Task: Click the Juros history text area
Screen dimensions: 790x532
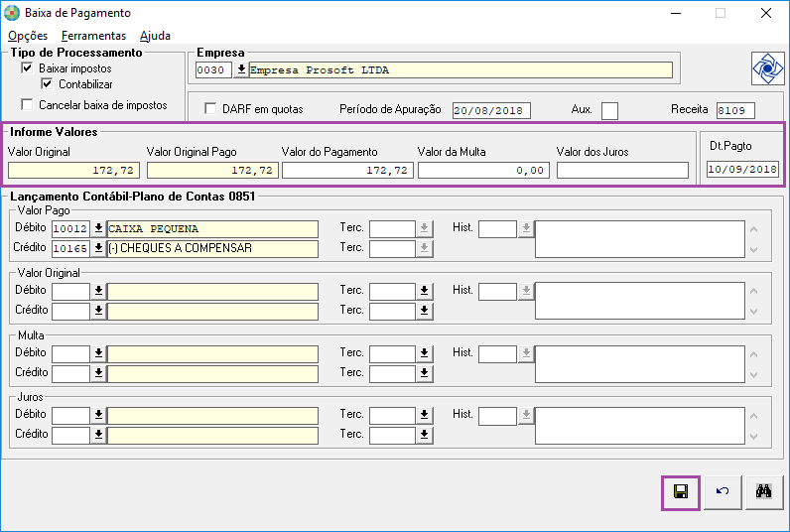Action: pos(640,426)
